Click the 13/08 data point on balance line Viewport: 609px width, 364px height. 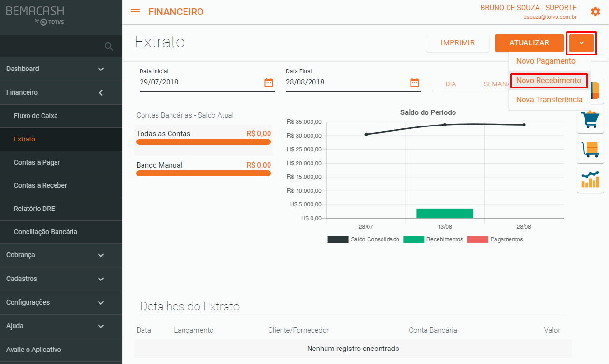point(445,125)
